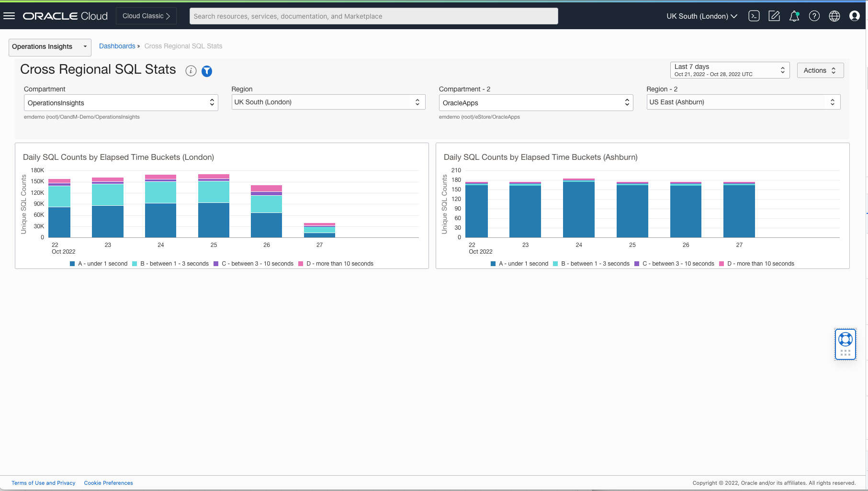Click inside the resource search field
868x491 pixels.
point(373,16)
